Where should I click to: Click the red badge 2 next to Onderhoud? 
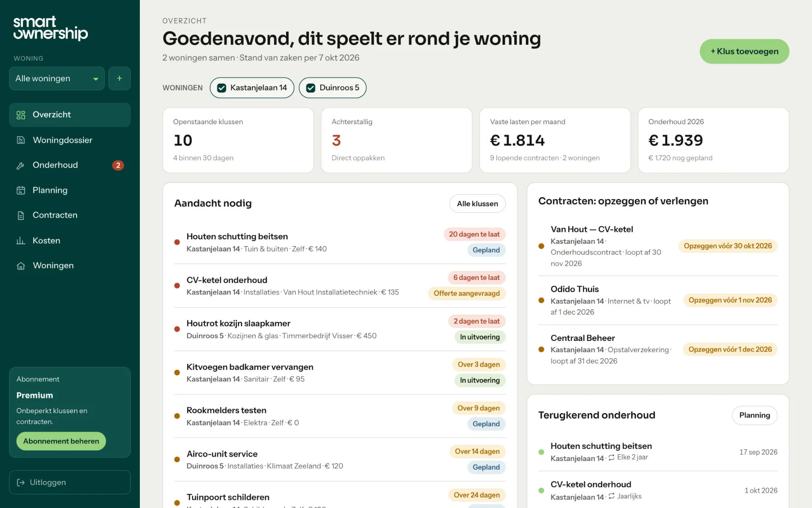point(118,165)
